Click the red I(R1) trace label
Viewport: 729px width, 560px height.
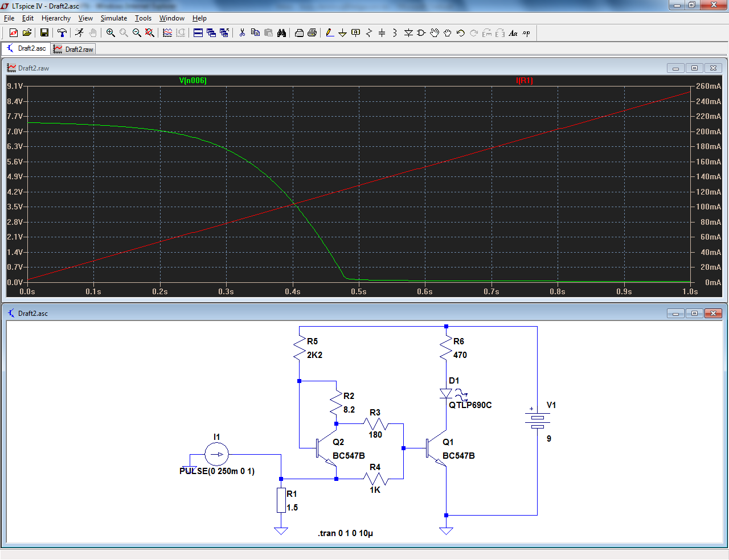(524, 80)
